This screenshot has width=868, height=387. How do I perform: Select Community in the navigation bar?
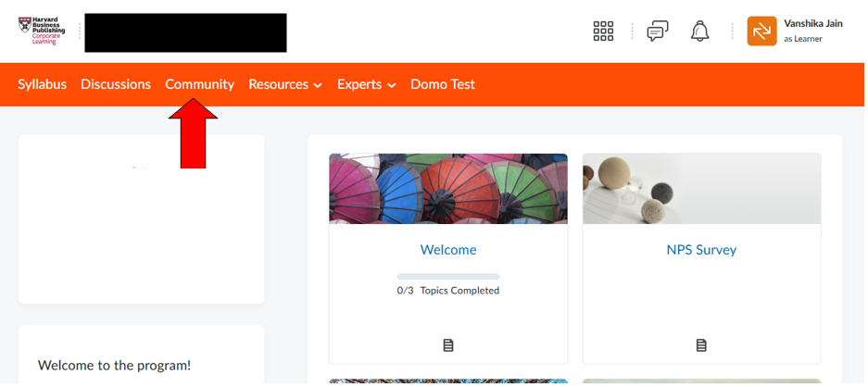point(199,84)
